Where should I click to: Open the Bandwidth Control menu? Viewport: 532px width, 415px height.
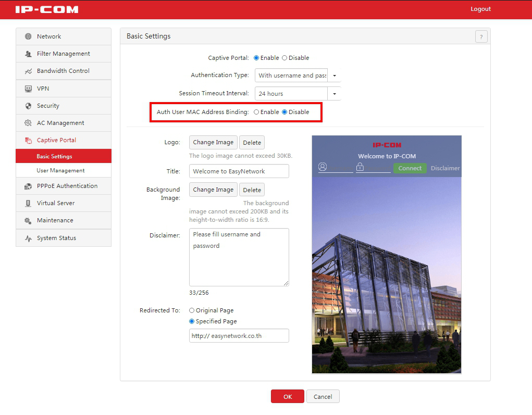coord(64,71)
